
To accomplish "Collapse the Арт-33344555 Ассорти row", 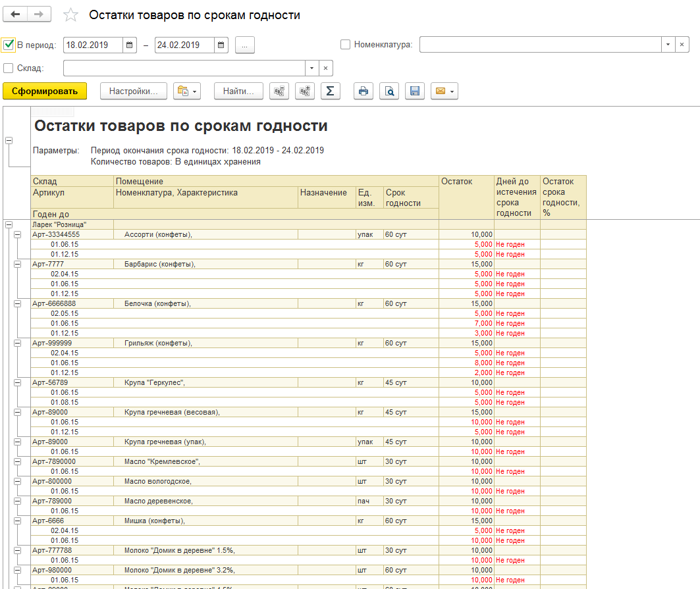I will [x=17, y=235].
